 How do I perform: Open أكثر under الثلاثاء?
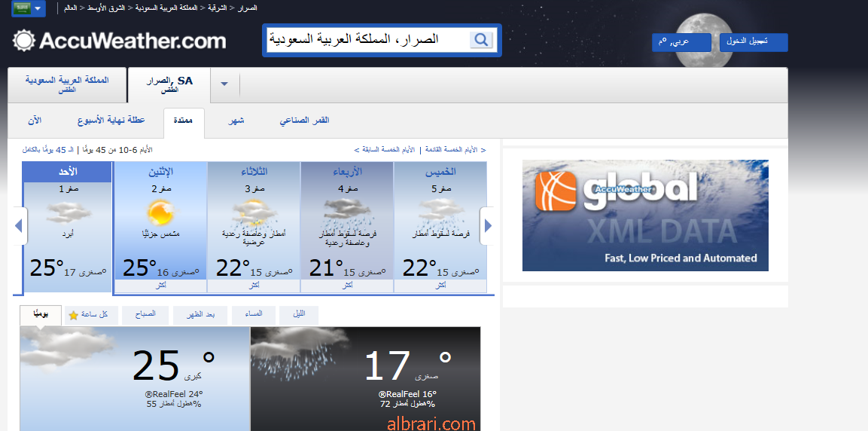pyautogui.click(x=254, y=286)
